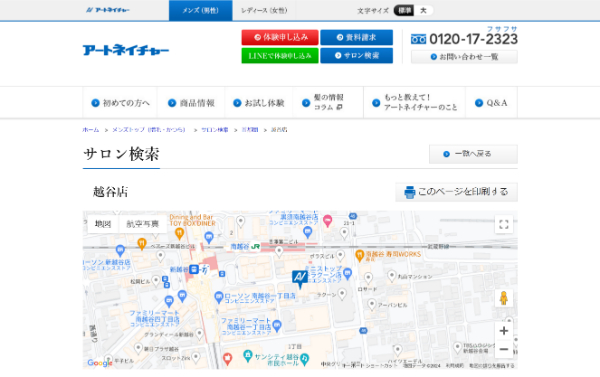
Task: Click the ミニストップ ラクーン店 pin
Action: [x=347, y=273]
